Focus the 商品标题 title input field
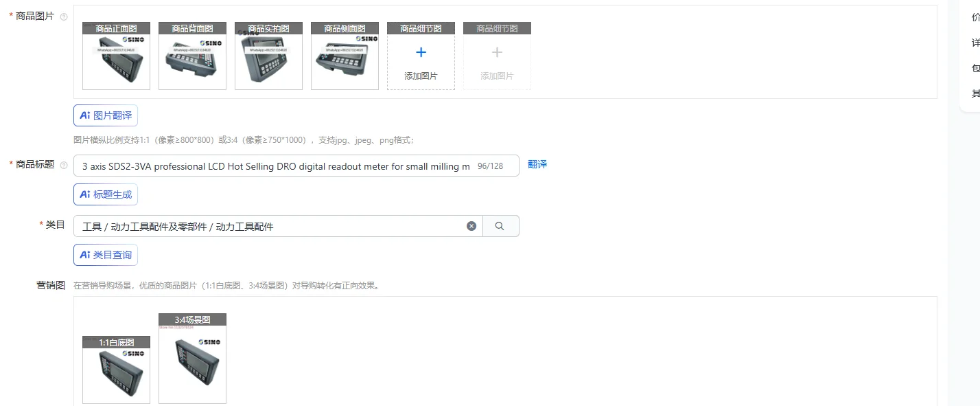Screen dimensions: 980x406 click(x=296, y=166)
